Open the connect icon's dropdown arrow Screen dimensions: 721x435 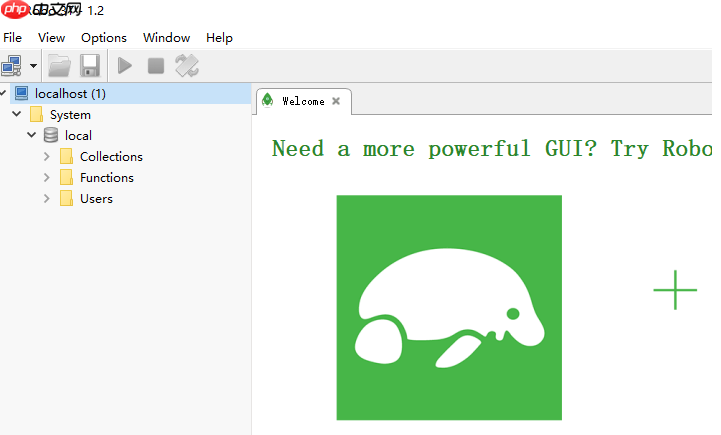point(34,66)
